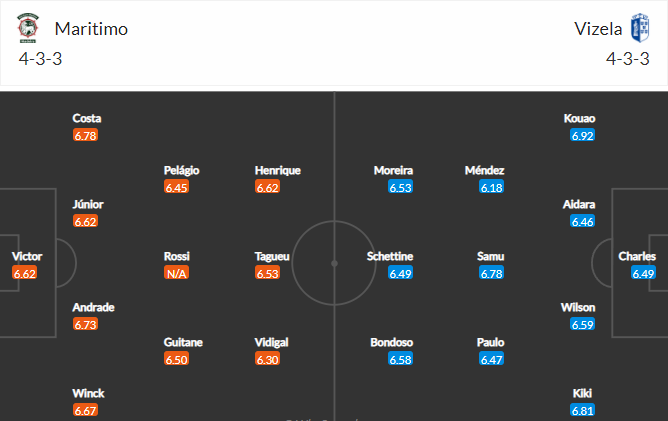Click the Maritimo club crest icon
Image resolution: width=668 pixels, height=421 pixels.
click(x=28, y=28)
